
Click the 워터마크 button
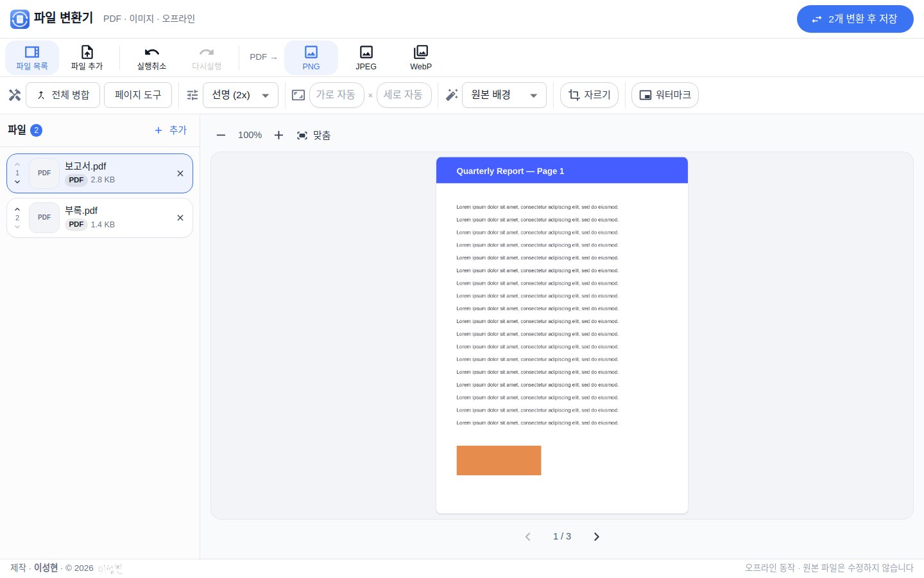[x=665, y=95]
